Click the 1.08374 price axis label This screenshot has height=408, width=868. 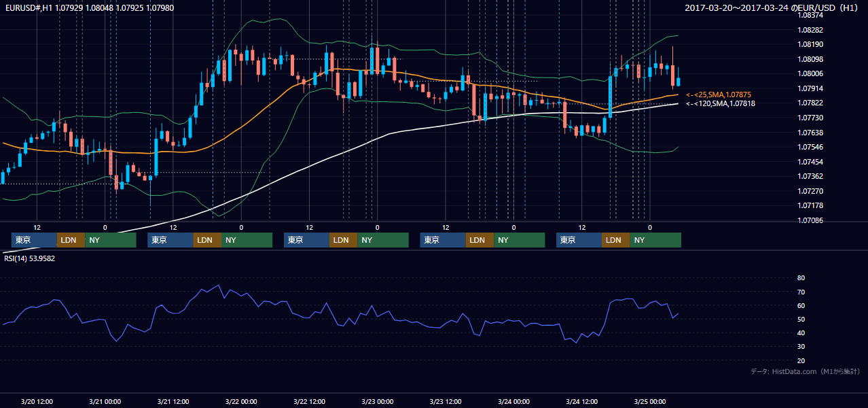pos(810,15)
